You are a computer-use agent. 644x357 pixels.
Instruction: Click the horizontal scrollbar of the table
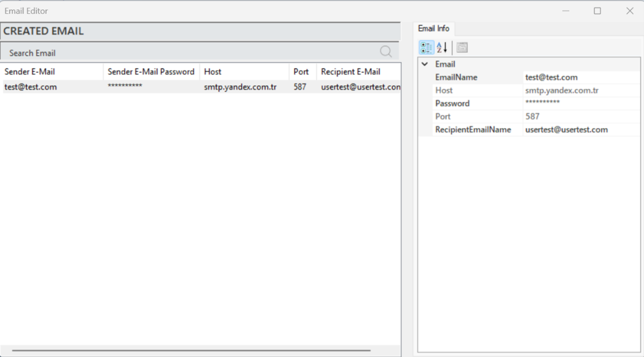click(x=191, y=351)
